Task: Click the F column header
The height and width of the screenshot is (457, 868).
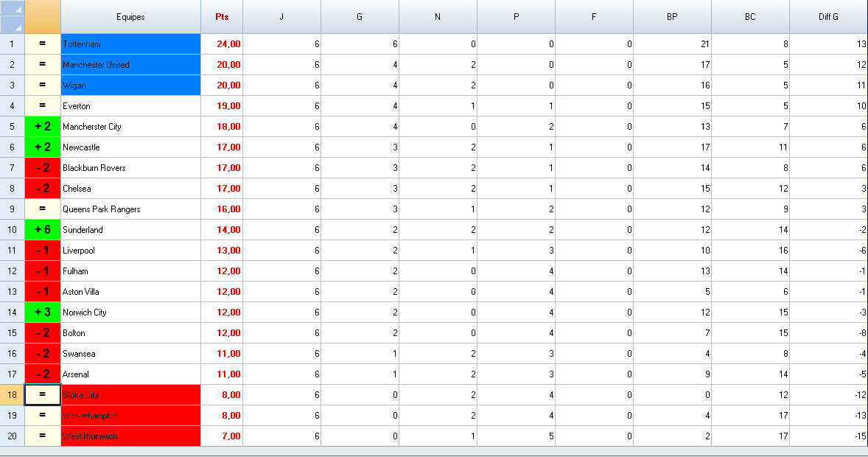Action: 594,17
